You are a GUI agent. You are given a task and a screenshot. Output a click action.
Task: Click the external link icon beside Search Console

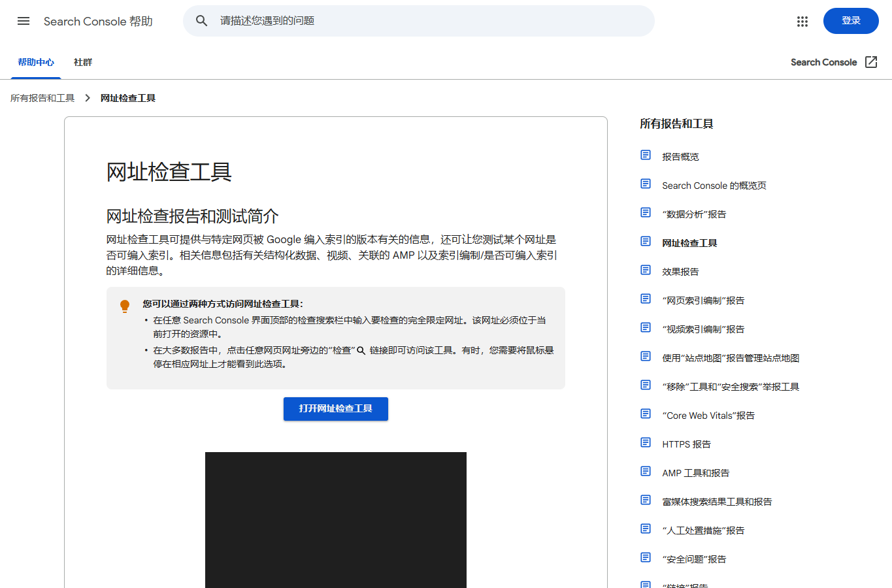[x=871, y=62]
